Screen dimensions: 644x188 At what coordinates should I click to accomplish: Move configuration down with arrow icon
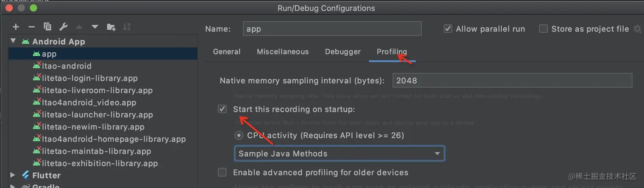(95, 27)
